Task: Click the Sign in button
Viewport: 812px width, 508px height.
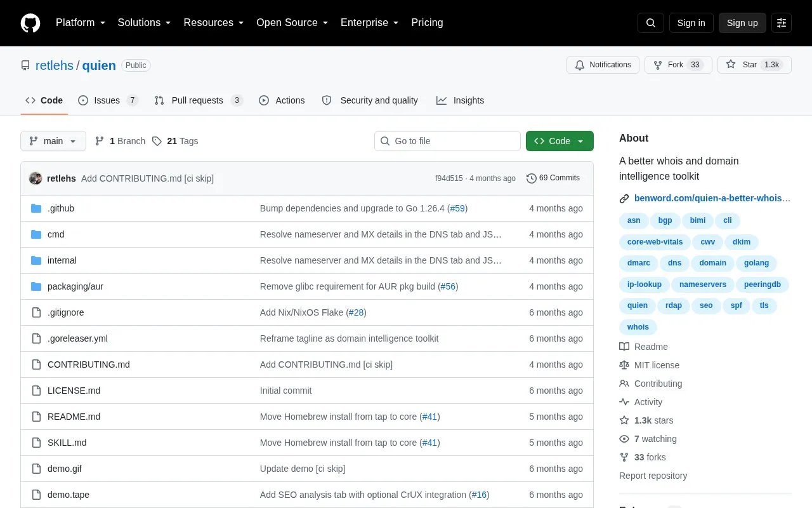Action: [x=691, y=23]
